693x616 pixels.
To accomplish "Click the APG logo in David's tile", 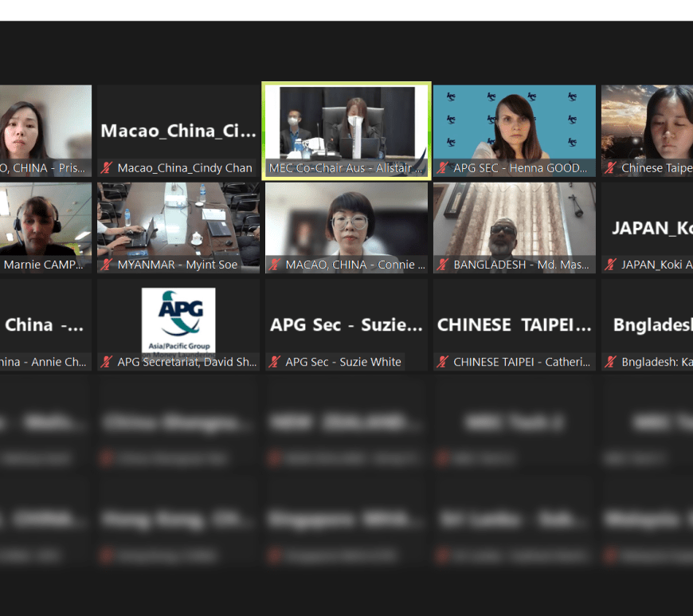I will click(178, 319).
